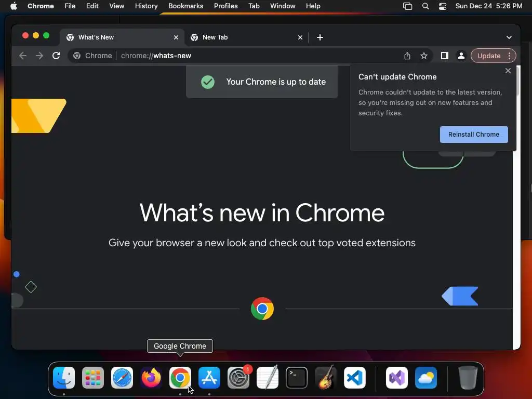Screen dimensions: 532x399
Task: Open the File menu
Action: 70,6
